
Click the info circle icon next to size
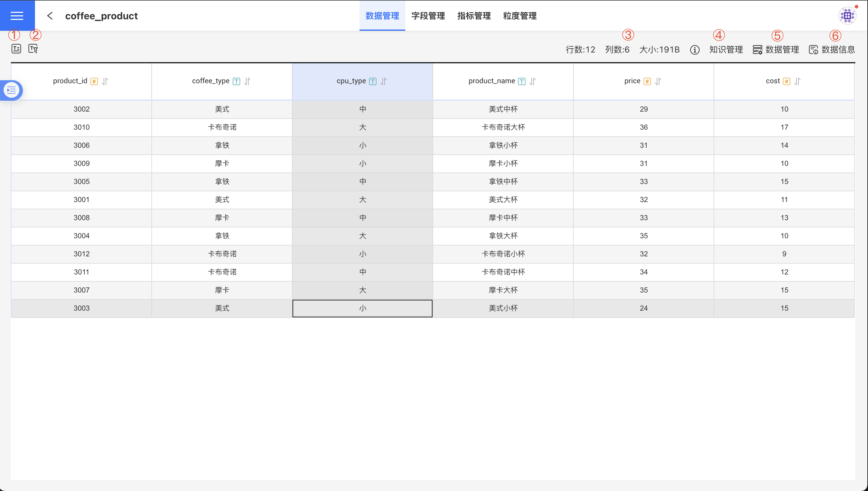[694, 50]
